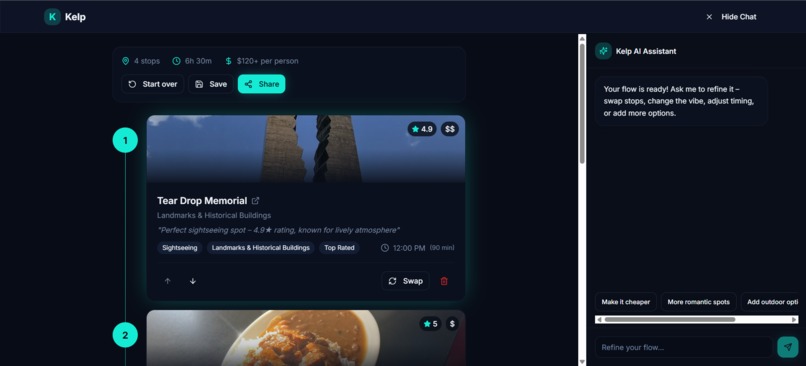The height and width of the screenshot is (366, 806).
Task: Click the main page vertical scrollbar thumb
Action: 582,104
